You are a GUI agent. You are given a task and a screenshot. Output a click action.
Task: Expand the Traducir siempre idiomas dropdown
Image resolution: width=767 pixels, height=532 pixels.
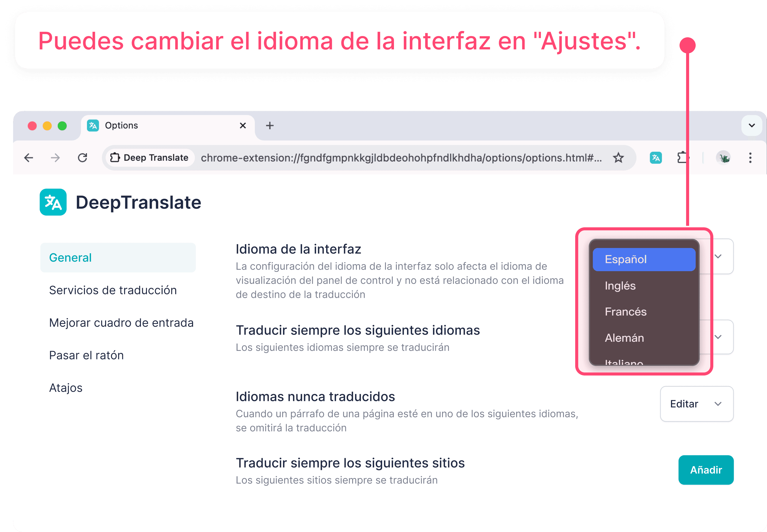[x=718, y=337]
